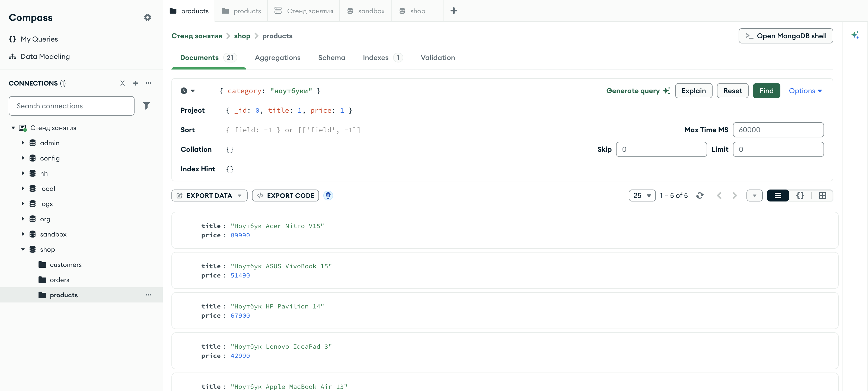The image size is (868, 391).
Task: Click the Find button
Action: pyautogui.click(x=766, y=91)
